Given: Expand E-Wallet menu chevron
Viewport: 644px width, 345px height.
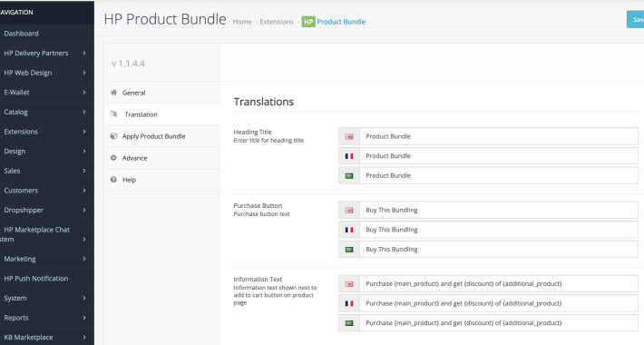Looking at the screenshot, I should click(x=84, y=93).
